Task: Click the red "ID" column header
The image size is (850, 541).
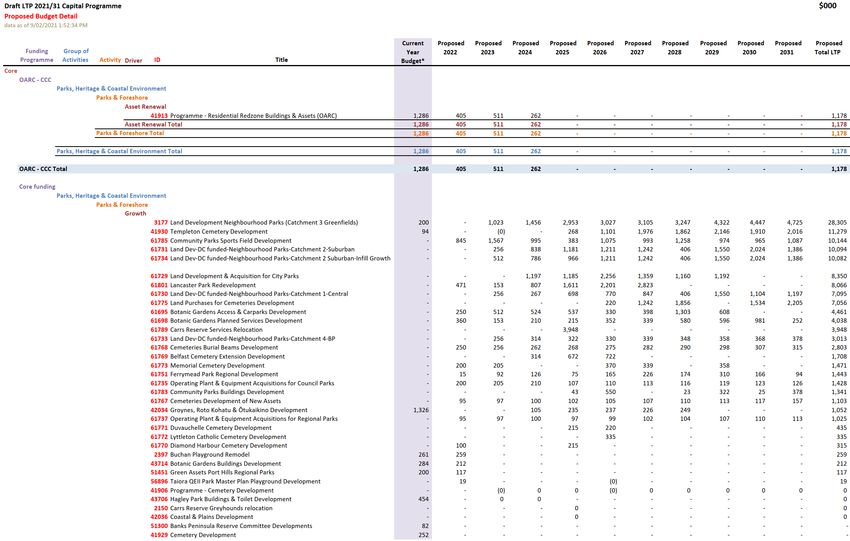Action: 157,60
